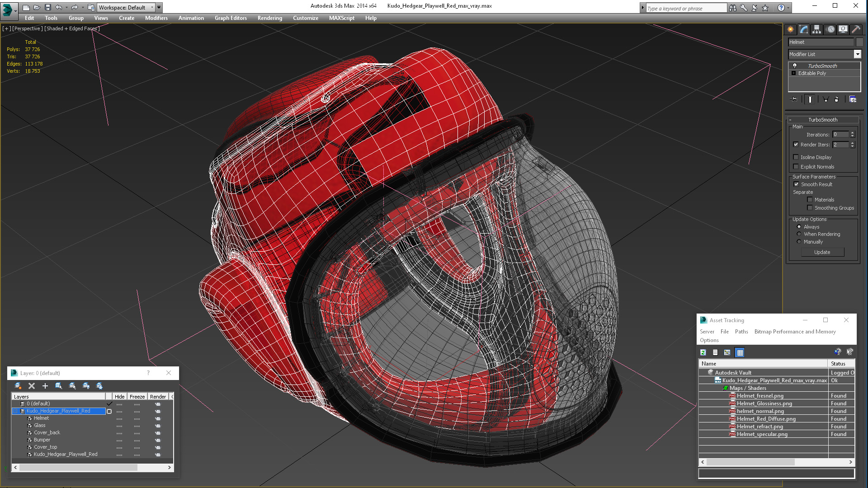Collapse the Kudo_Hedgear_Playwell_Red layer tree

tap(15, 411)
